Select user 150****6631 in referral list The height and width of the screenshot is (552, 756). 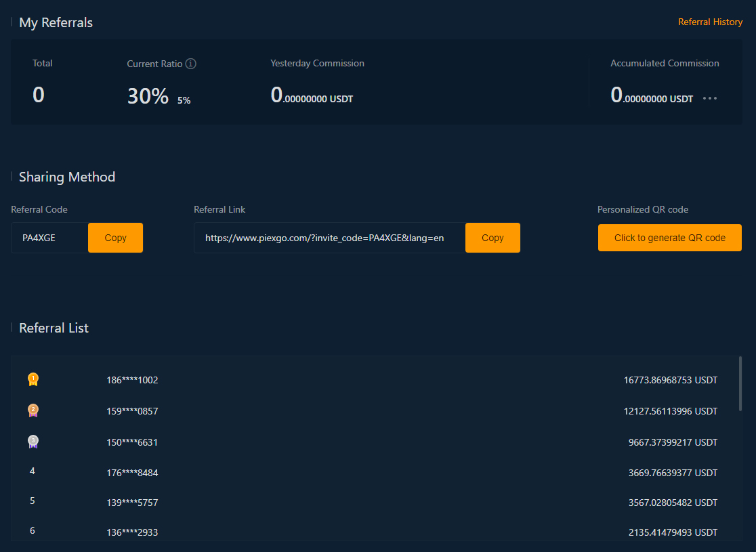132,442
